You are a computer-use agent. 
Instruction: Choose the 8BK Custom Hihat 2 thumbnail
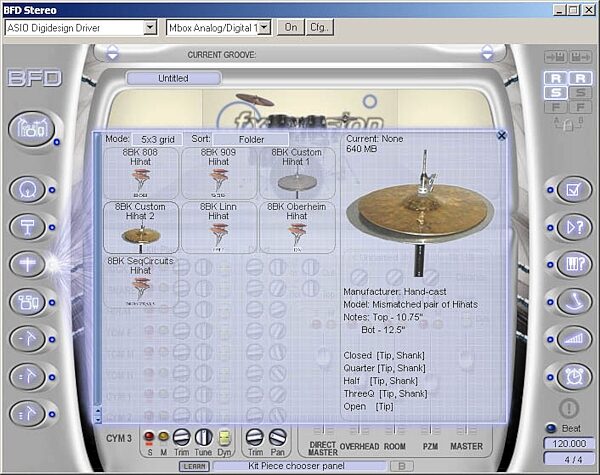tap(140, 227)
